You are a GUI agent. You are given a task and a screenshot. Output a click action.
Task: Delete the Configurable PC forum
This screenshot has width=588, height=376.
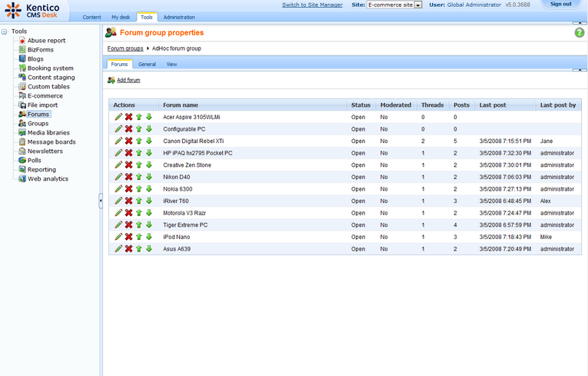(128, 129)
